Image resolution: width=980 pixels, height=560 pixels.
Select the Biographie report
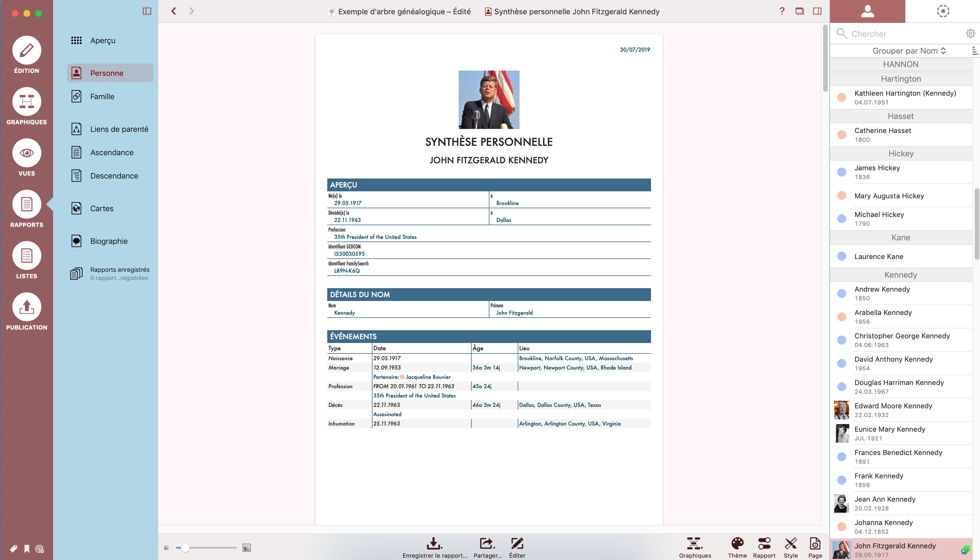pos(110,241)
